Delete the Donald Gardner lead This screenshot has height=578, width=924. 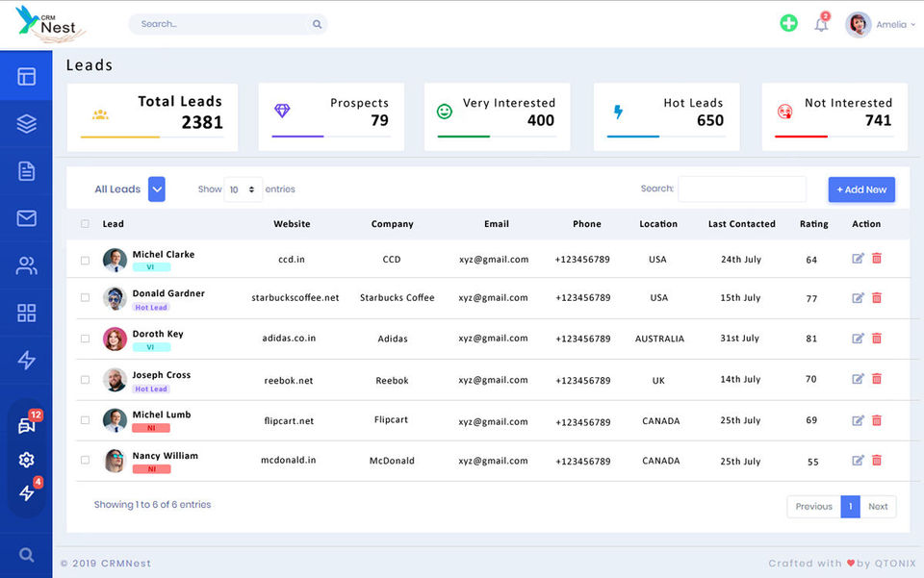pyautogui.click(x=877, y=298)
